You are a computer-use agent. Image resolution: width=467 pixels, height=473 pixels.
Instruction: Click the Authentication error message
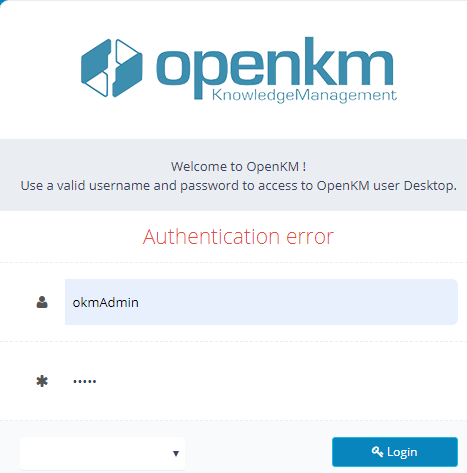click(x=238, y=237)
